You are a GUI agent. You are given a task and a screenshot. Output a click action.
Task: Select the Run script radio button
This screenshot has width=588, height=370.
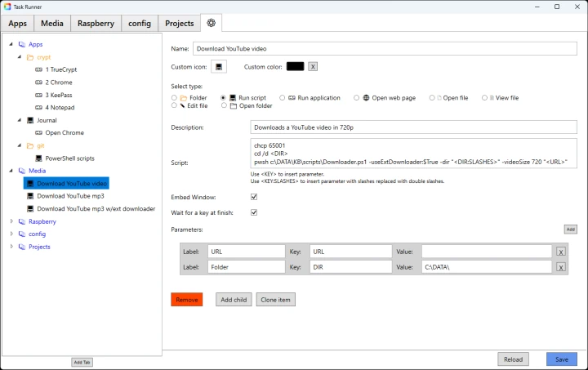point(224,97)
